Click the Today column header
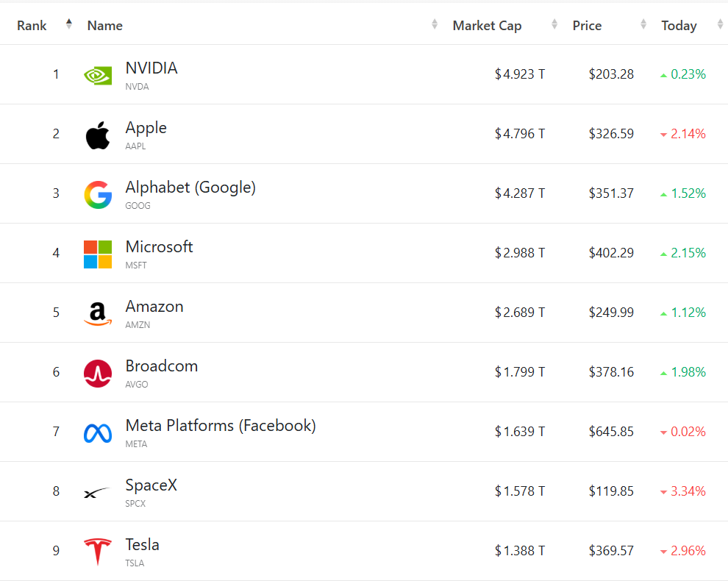Screen dimensions: 728x581 (679, 26)
